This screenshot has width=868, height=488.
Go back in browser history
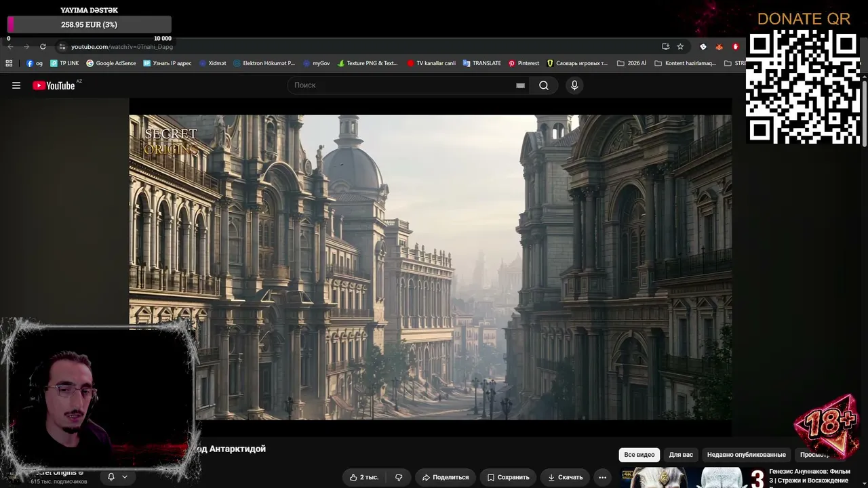pos(10,47)
